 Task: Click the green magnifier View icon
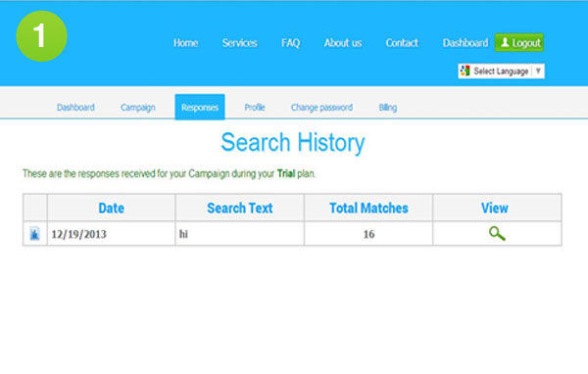[497, 234]
